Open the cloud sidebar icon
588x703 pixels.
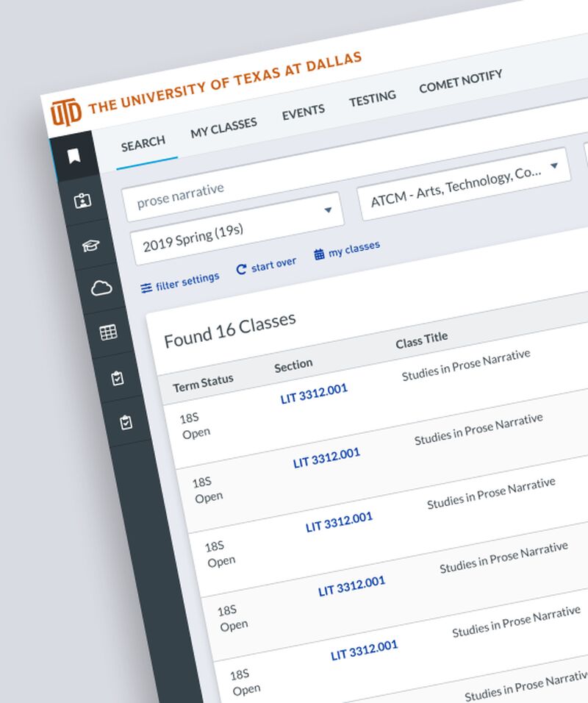101,288
